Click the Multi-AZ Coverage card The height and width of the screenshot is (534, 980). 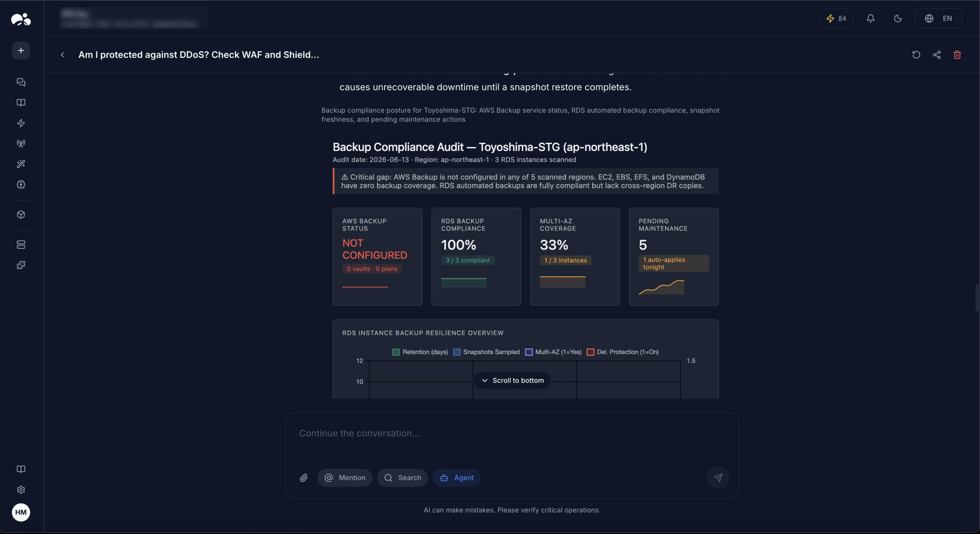(x=575, y=257)
